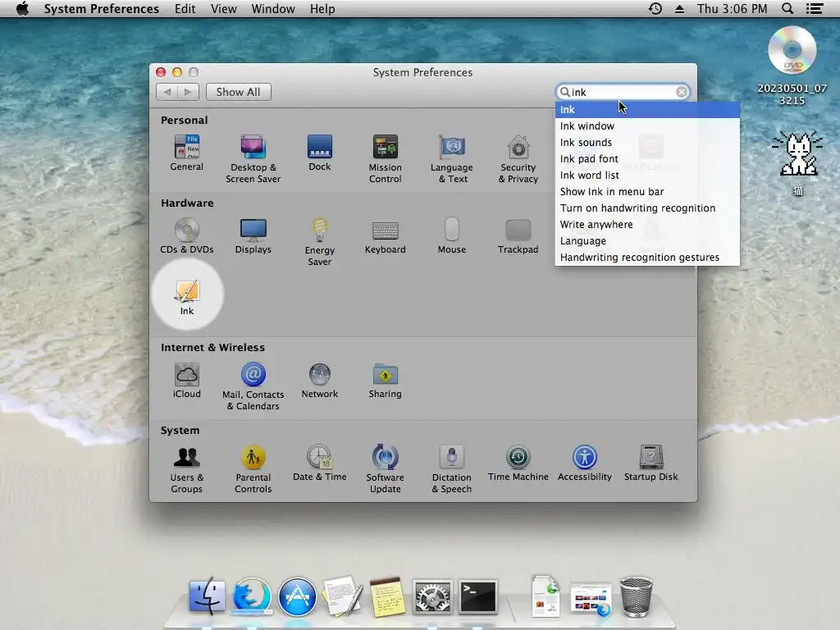Open the General preferences pane
The width and height of the screenshot is (840, 630).
pos(186,153)
